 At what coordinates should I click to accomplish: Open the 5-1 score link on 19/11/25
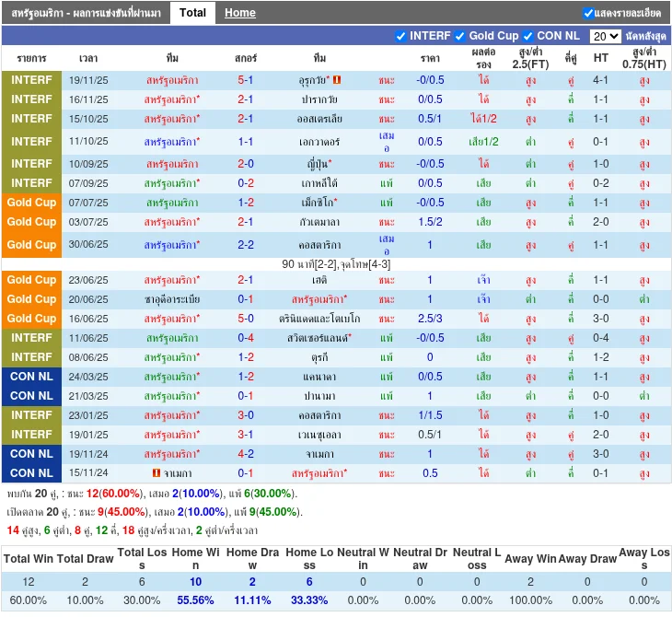point(246,80)
